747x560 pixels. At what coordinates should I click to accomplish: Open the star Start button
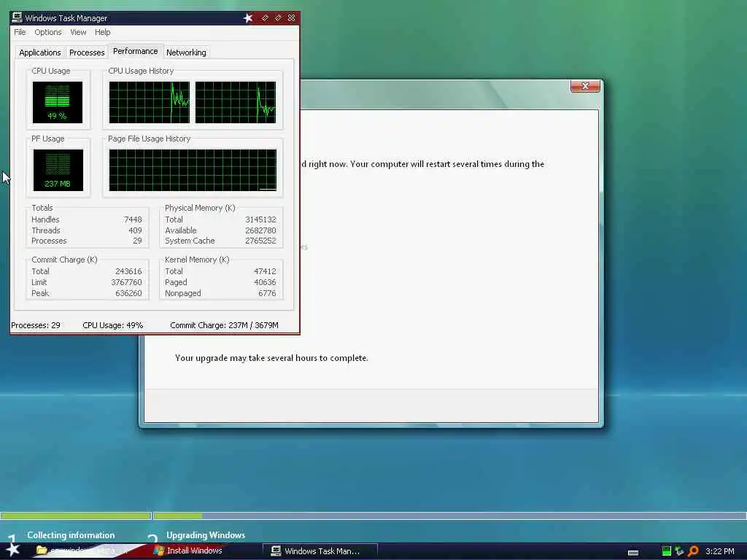[x=12, y=550]
